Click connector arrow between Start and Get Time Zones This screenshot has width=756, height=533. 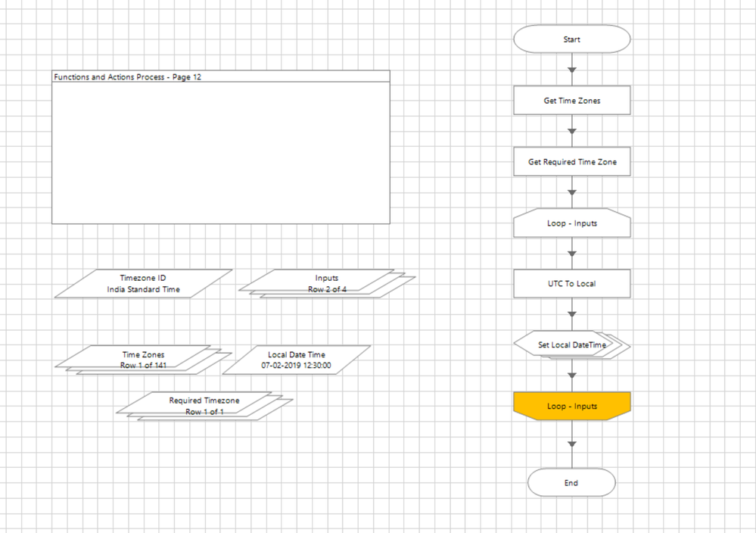click(x=572, y=70)
